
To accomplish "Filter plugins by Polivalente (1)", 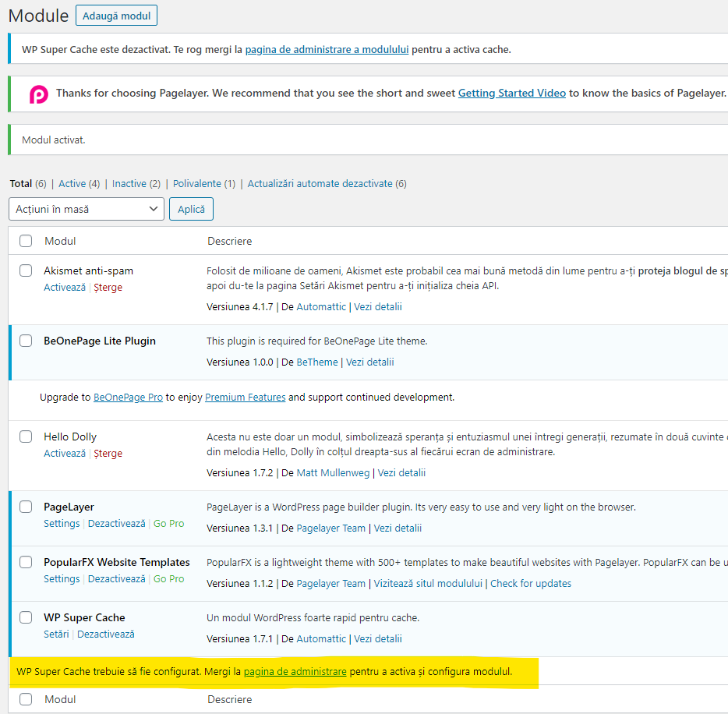I will (x=203, y=184).
